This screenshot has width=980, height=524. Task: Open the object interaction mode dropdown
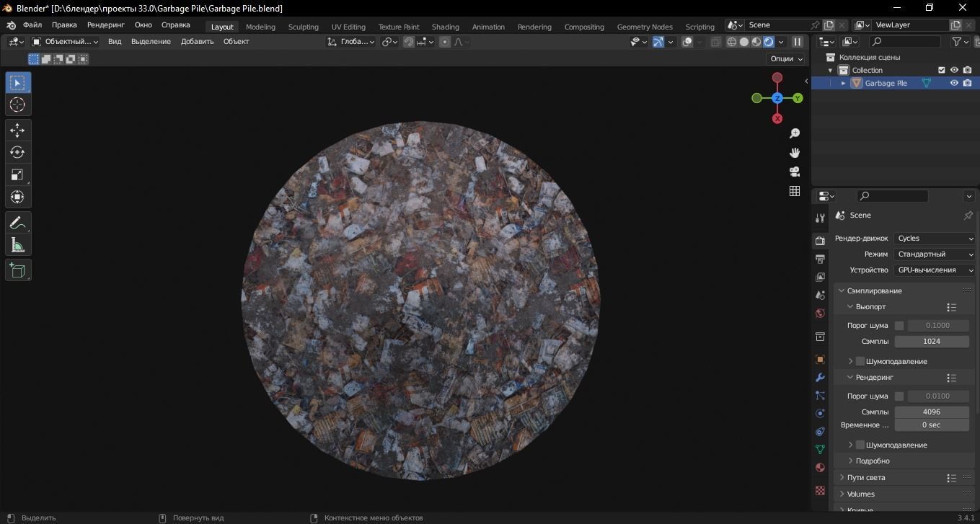click(66, 42)
